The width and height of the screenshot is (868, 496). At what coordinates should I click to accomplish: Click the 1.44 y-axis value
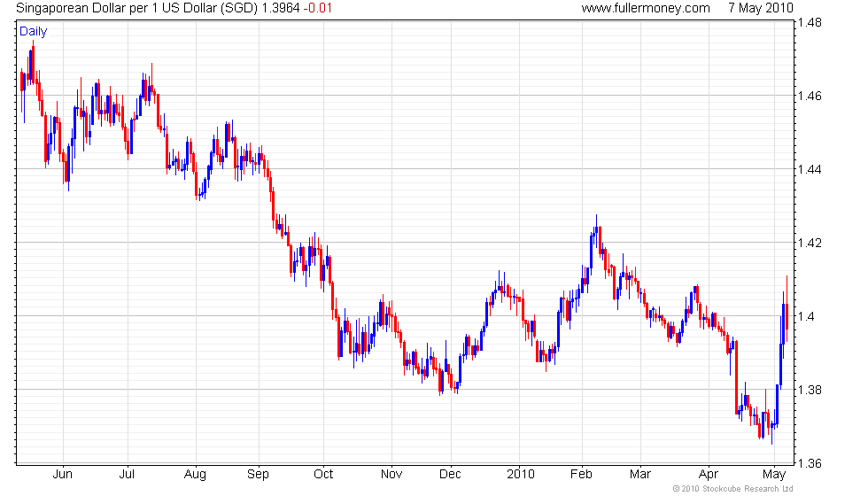810,169
